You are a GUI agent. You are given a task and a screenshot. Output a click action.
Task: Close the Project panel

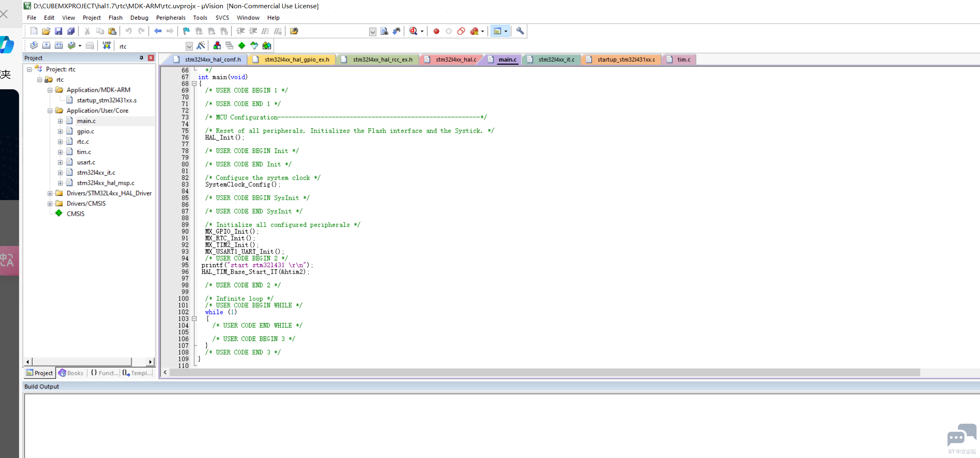click(x=151, y=58)
